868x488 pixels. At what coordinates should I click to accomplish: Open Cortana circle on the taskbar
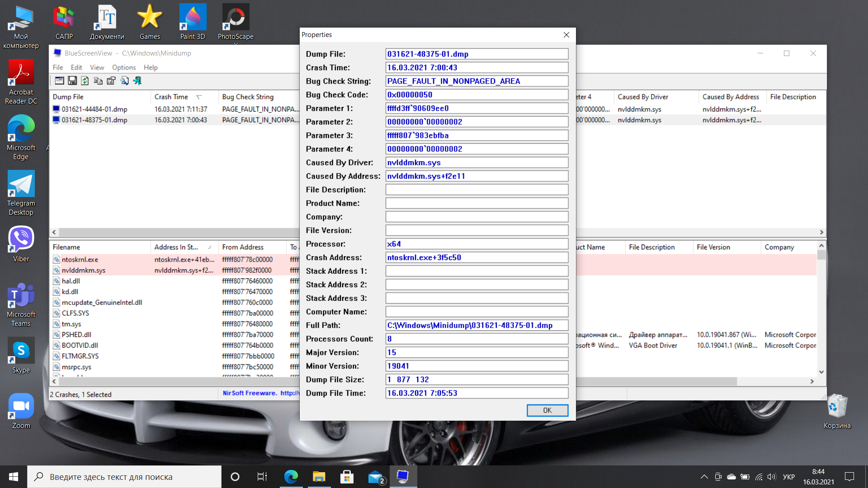click(x=235, y=477)
